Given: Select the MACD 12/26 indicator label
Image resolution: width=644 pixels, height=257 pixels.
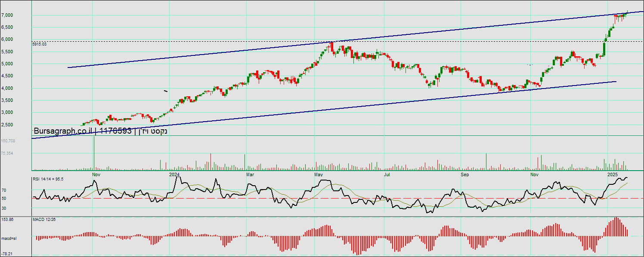Looking at the screenshot, I should pyautogui.click(x=44, y=220).
